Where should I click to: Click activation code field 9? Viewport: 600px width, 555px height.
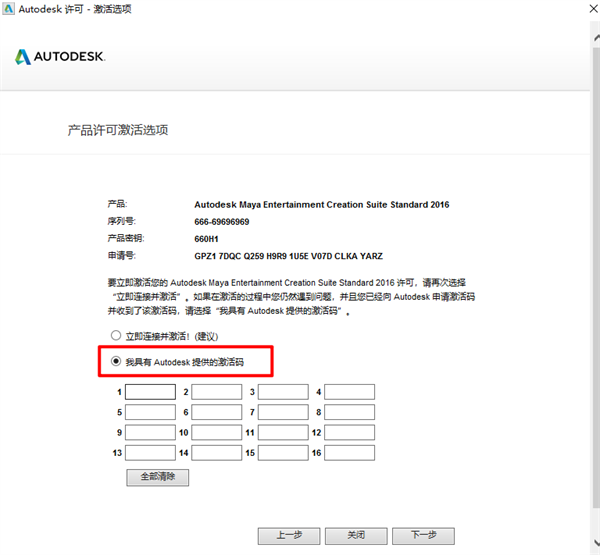pyautogui.click(x=150, y=433)
